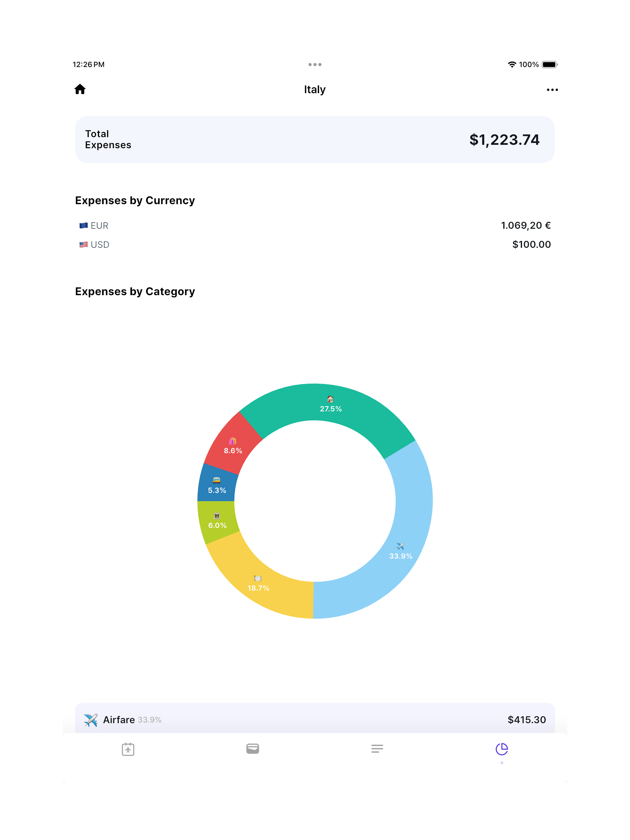This screenshot has height=840, width=630.
Task: Tap the battery indicator
Action: [549, 65]
